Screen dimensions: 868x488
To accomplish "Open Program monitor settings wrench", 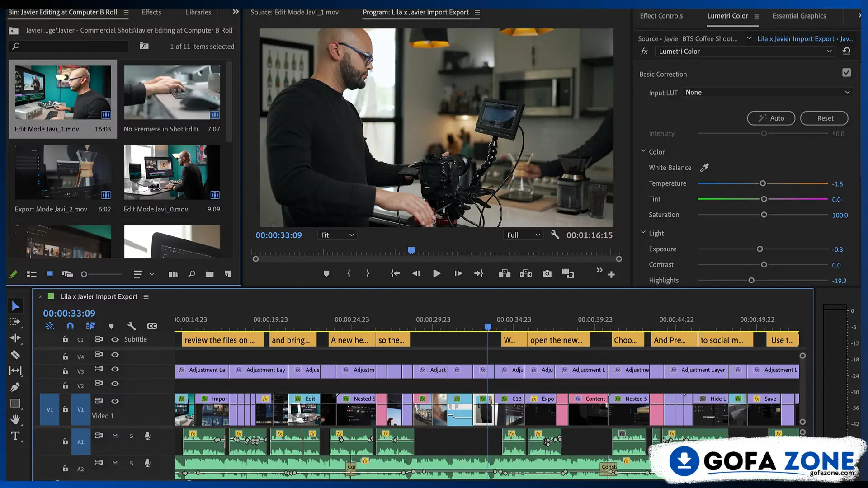I will (555, 235).
